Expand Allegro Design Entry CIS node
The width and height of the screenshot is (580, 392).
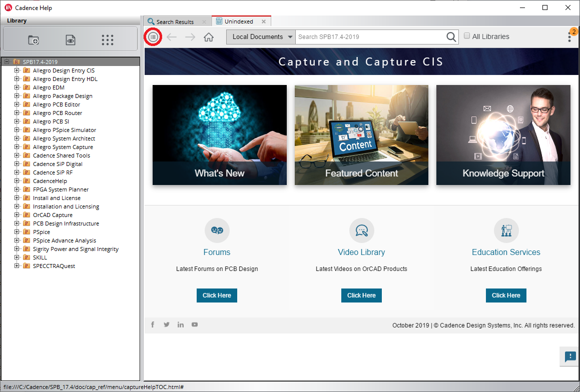coord(17,70)
